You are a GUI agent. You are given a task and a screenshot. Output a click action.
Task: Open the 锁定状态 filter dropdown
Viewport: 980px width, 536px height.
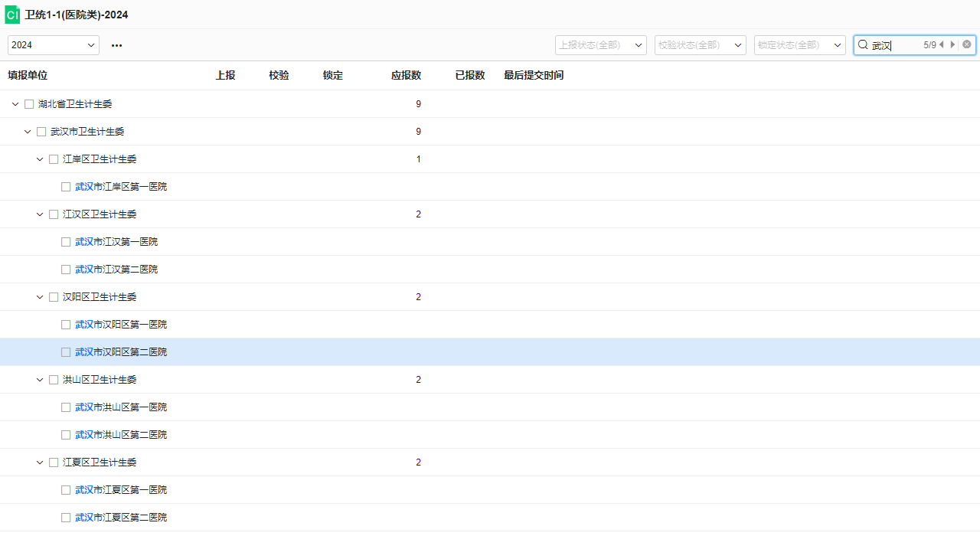coord(800,45)
